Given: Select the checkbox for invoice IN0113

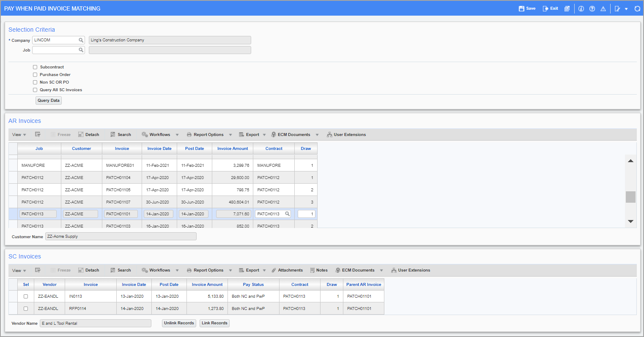Looking at the screenshot, I should coord(25,296).
